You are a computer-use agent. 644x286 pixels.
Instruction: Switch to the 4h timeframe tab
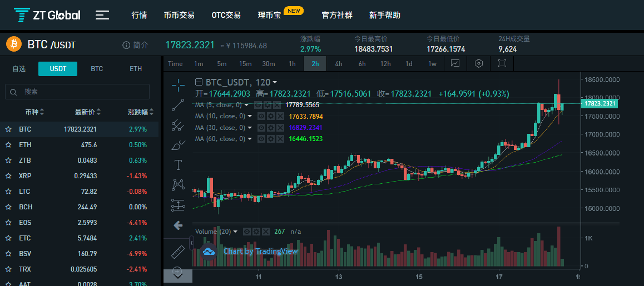pyautogui.click(x=339, y=64)
